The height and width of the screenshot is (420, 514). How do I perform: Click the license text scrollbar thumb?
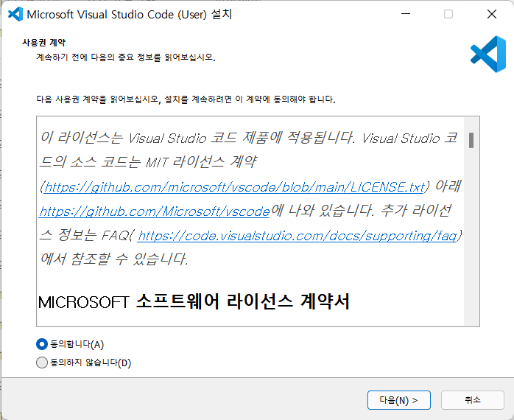[x=471, y=141]
